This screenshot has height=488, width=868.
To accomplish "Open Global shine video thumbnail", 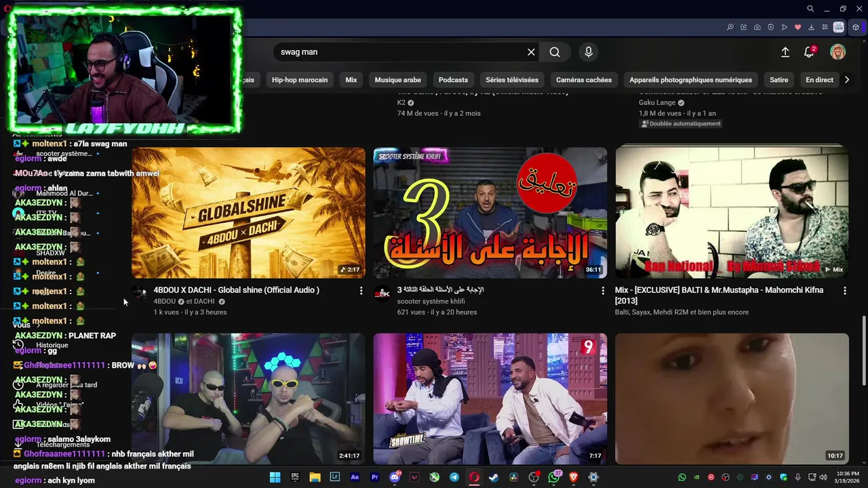I will pyautogui.click(x=248, y=213).
